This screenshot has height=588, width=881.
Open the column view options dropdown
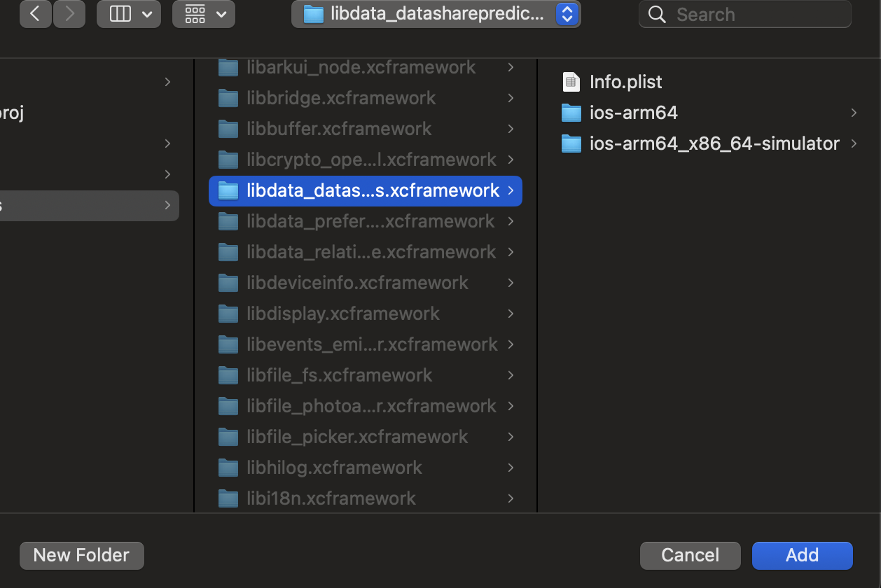pyautogui.click(x=129, y=14)
